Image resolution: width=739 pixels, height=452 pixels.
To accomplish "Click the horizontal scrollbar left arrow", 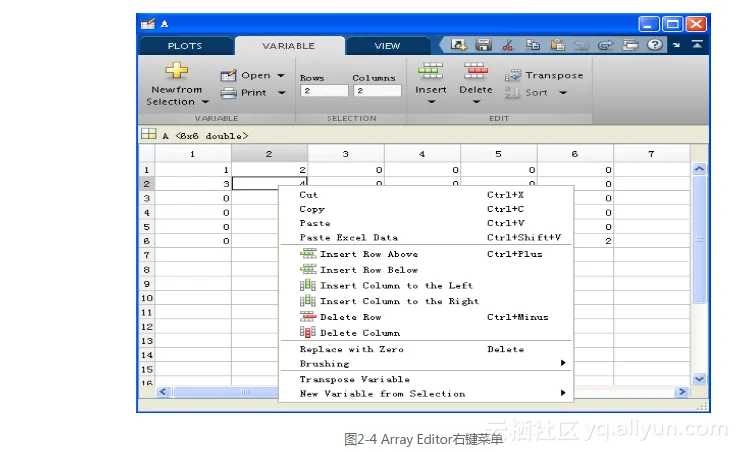I will coord(163,392).
